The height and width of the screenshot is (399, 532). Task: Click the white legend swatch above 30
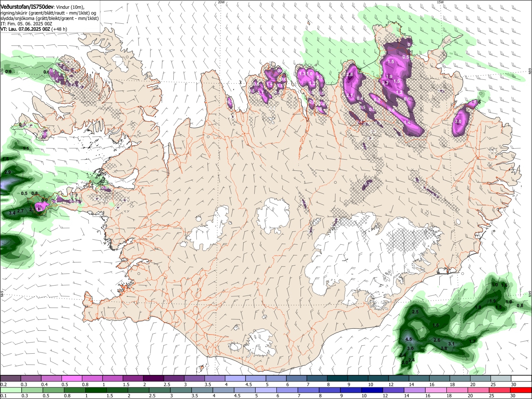click(521, 379)
